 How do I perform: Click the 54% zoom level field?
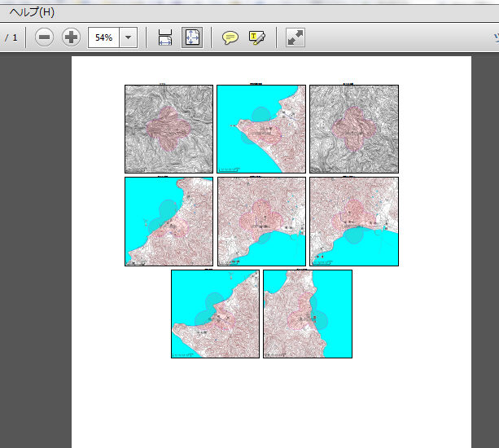click(x=103, y=37)
